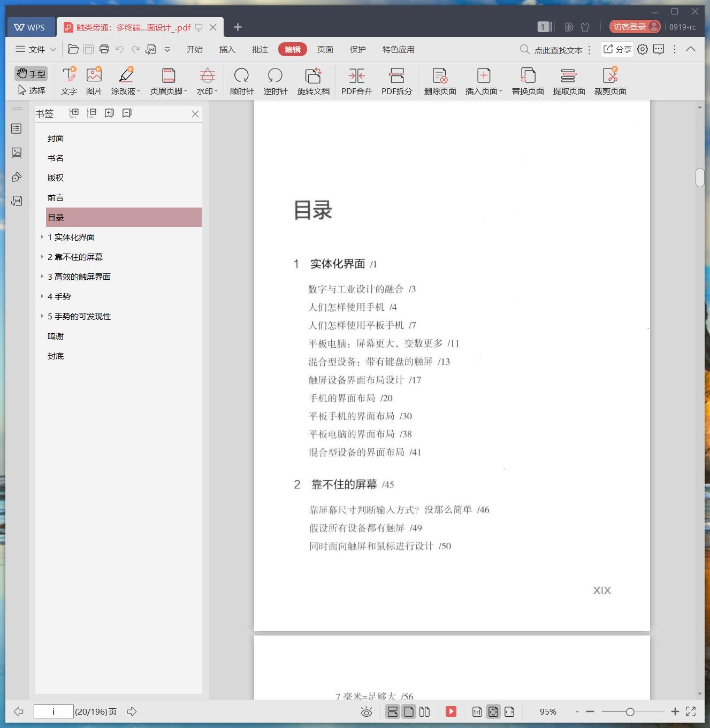Expand the quick access toolbar dropdown arrow

pyautogui.click(x=167, y=49)
